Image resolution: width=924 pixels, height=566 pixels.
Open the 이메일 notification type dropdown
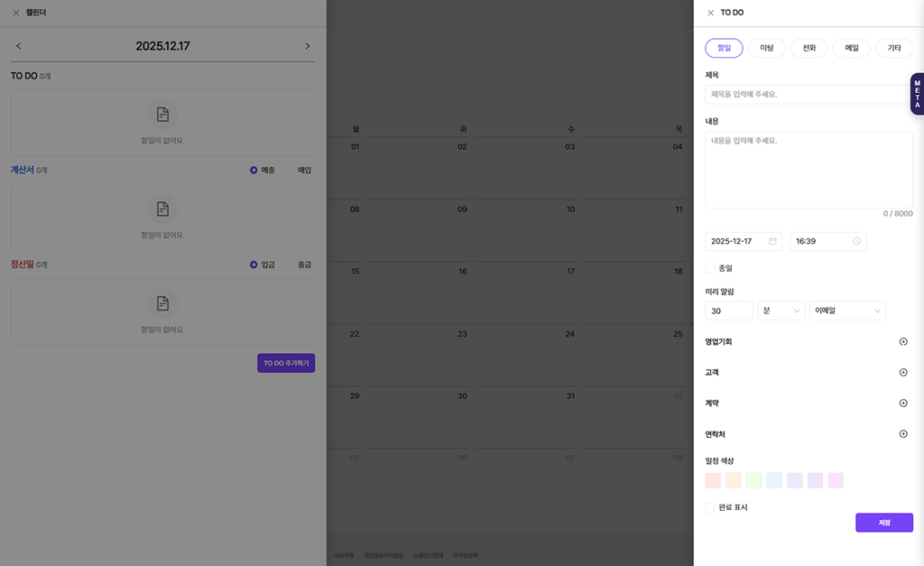coord(847,311)
